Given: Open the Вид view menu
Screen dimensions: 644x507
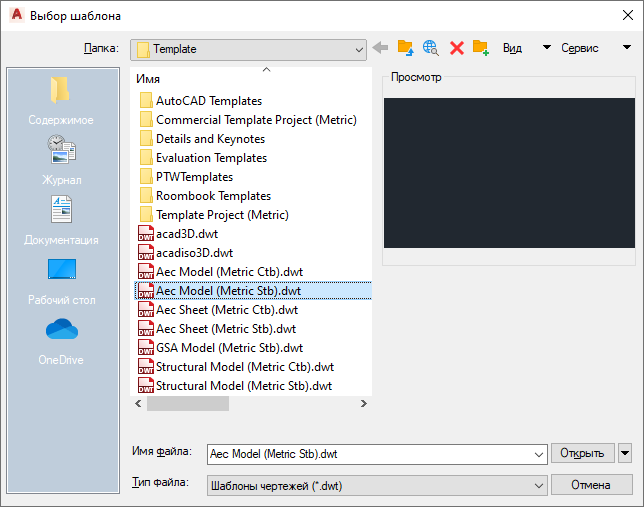Looking at the screenshot, I should coord(512,48).
